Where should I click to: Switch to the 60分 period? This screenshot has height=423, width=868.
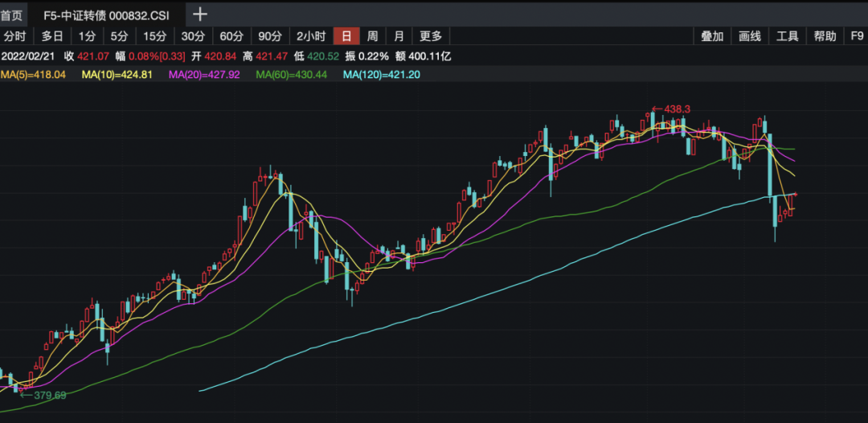pyautogui.click(x=231, y=36)
